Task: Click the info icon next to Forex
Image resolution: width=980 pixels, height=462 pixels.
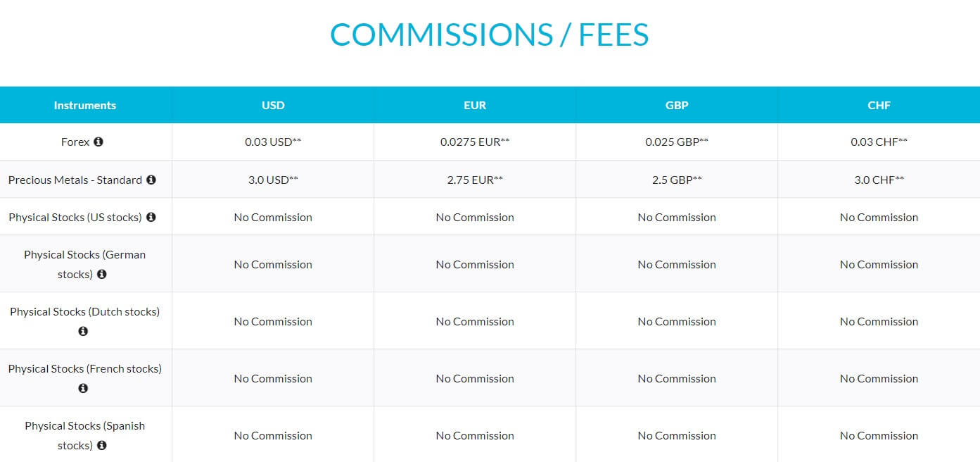Action: point(98,142)
